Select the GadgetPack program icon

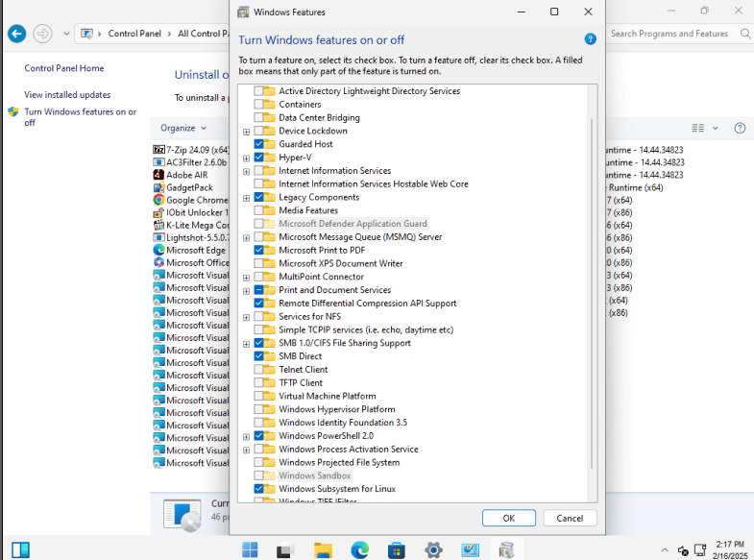(158, 187)
